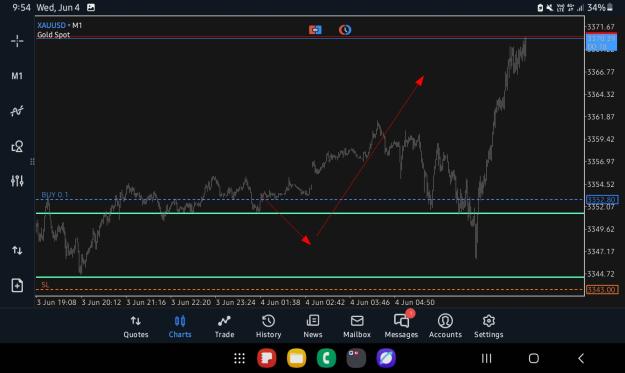This screenshot has height=373, width=625.
Task: Switch to the Charts tab
Action: tap(180, 326)
